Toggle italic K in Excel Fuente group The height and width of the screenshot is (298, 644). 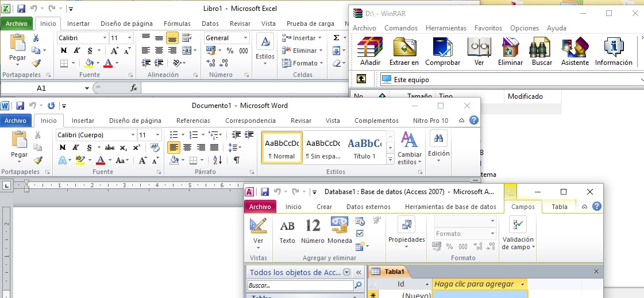(x=76, y=51)
